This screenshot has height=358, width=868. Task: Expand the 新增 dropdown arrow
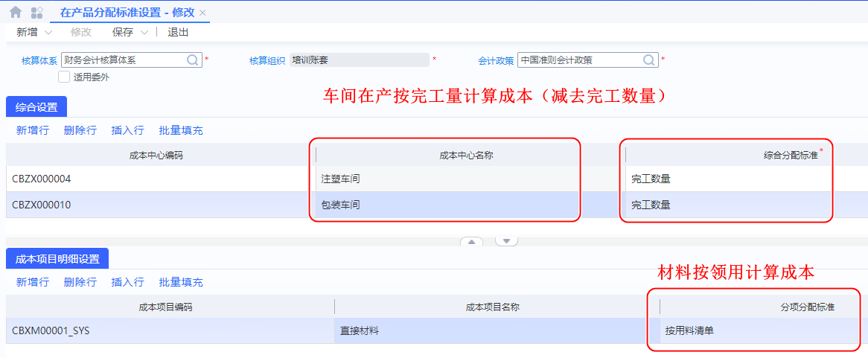coord(48,32)
